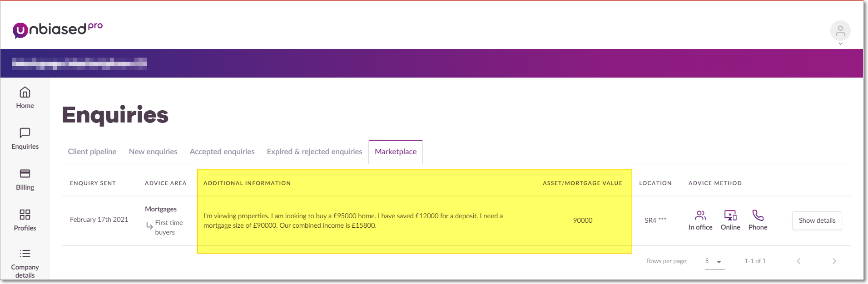Open the rows per page dropdown
Screen dimensions: 868x284
(714, 261)
